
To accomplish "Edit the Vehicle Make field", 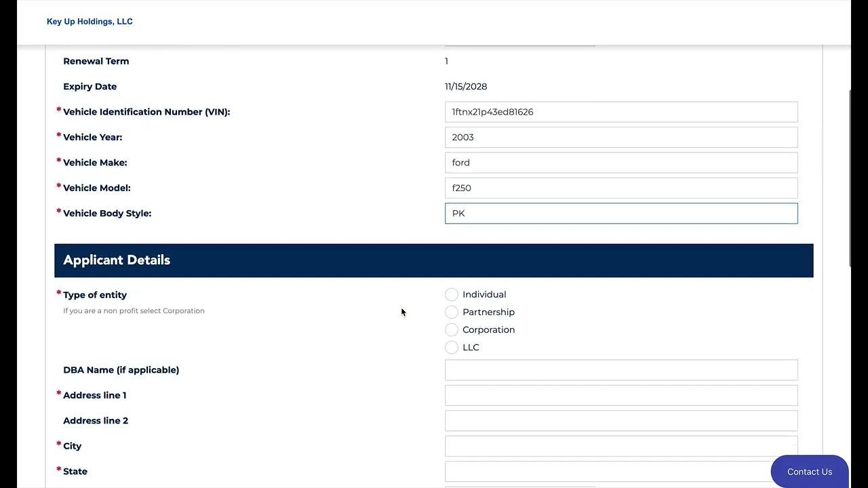I will click(x=621, y=163).
